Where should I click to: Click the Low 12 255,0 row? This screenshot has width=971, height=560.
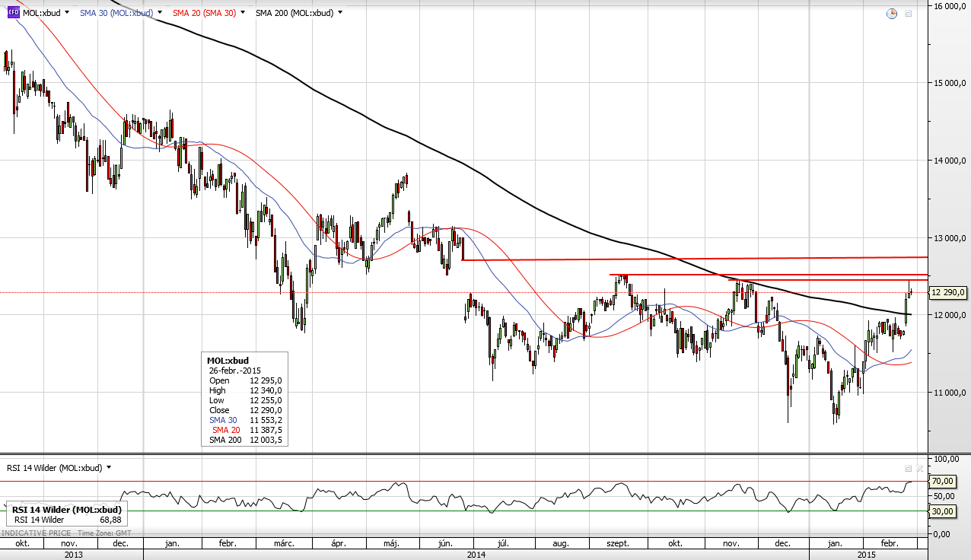(x=246, y=400)
